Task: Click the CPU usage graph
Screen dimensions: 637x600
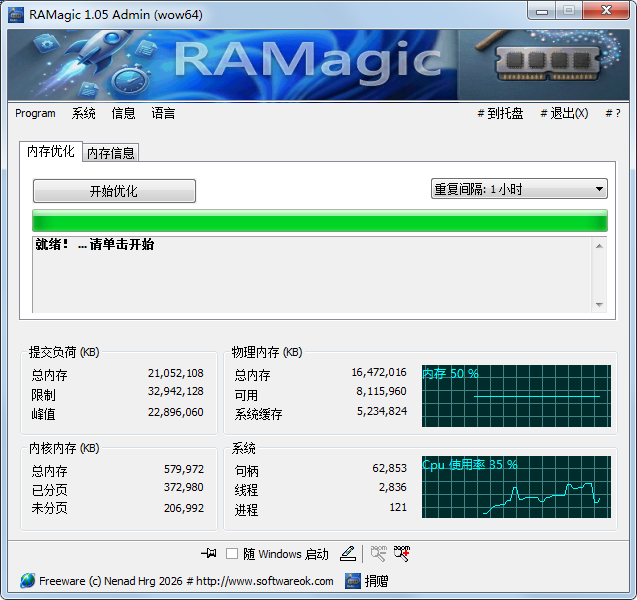Action: click(x=515, y=487)
